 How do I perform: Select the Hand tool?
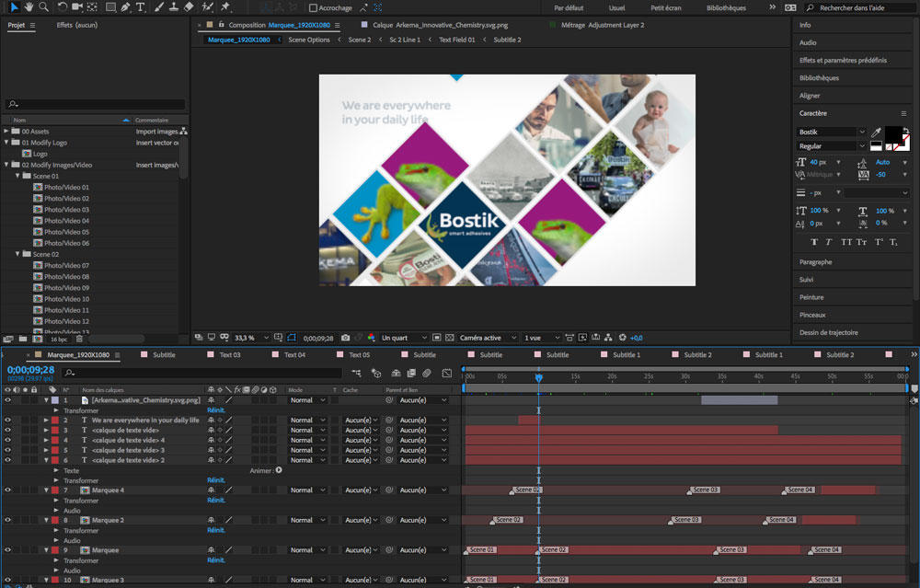pyautogui.click(x=29, y=7)
